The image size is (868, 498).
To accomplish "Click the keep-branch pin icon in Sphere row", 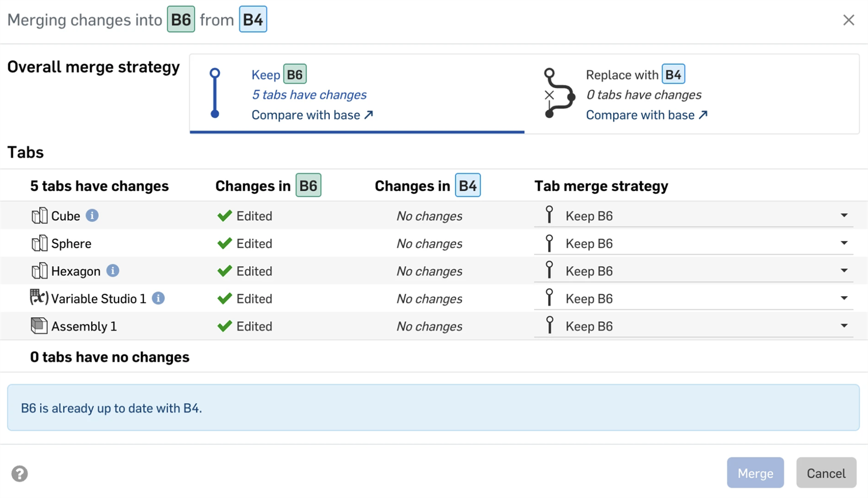I will pos(549,242).
